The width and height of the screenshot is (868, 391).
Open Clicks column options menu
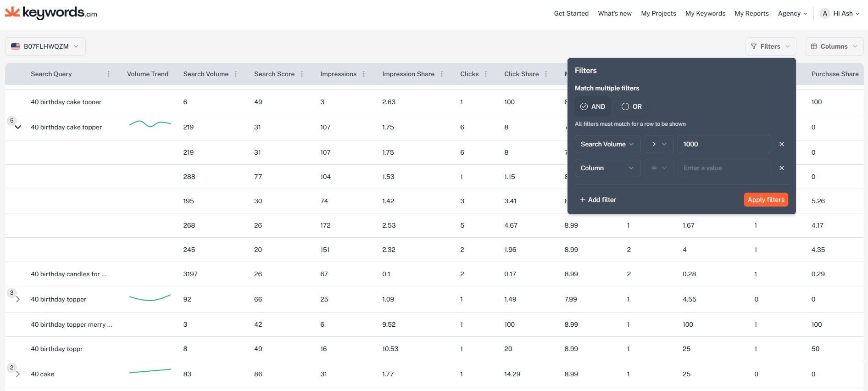click(x=486, y=74)
